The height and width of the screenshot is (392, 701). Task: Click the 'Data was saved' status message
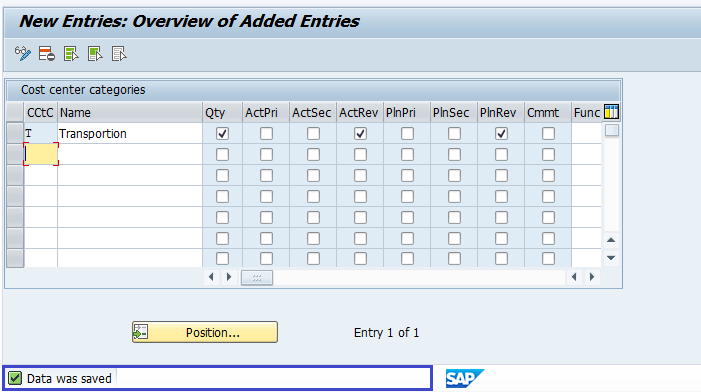coord(69,379)
